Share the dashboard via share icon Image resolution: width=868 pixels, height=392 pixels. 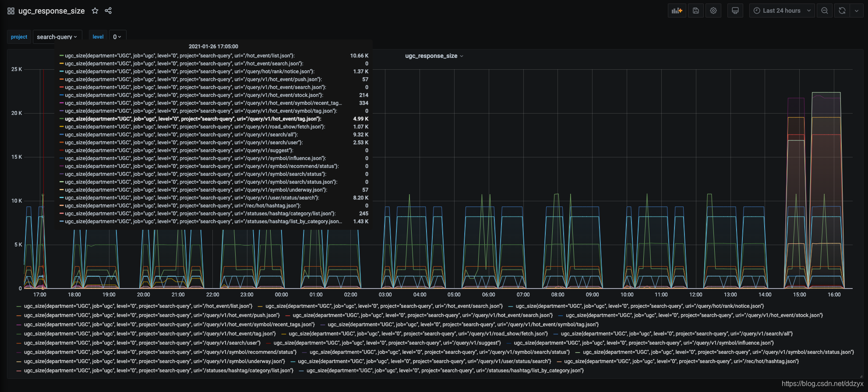pos(108,11)
